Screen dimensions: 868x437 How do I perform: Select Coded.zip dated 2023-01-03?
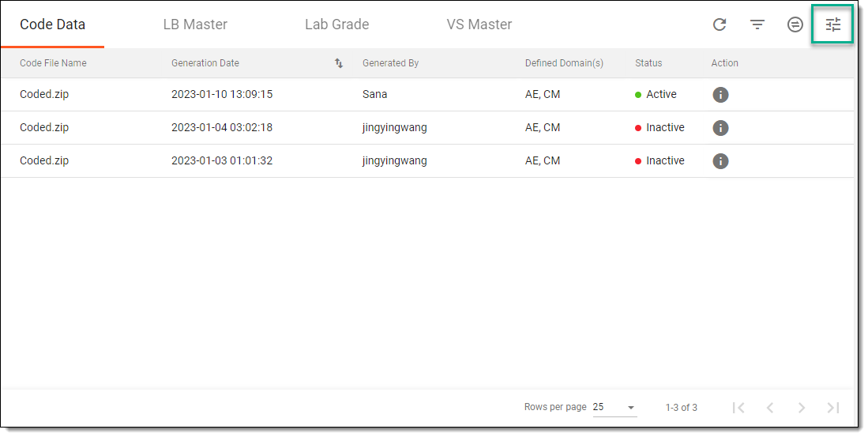(44, 160)
